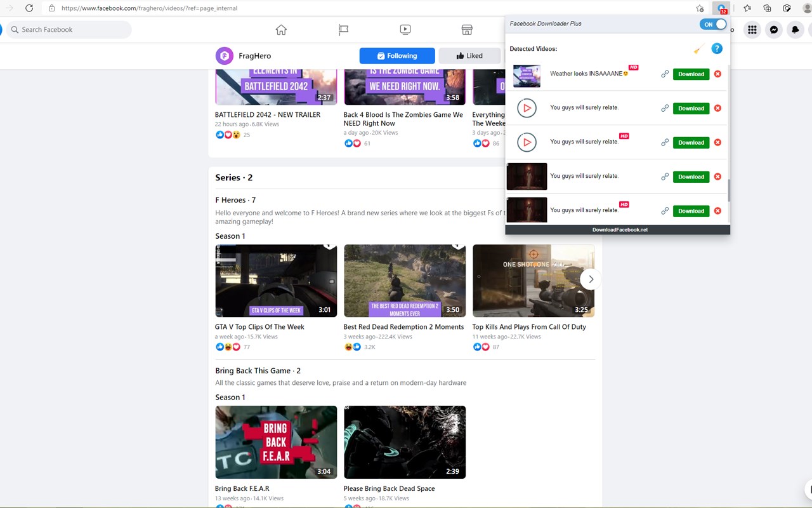Image resolution: width=812 pixels, height=508 pixels.
Task: Toggle the Following button for FragHero
Action: pyautogui.click(x=397, y=56)
